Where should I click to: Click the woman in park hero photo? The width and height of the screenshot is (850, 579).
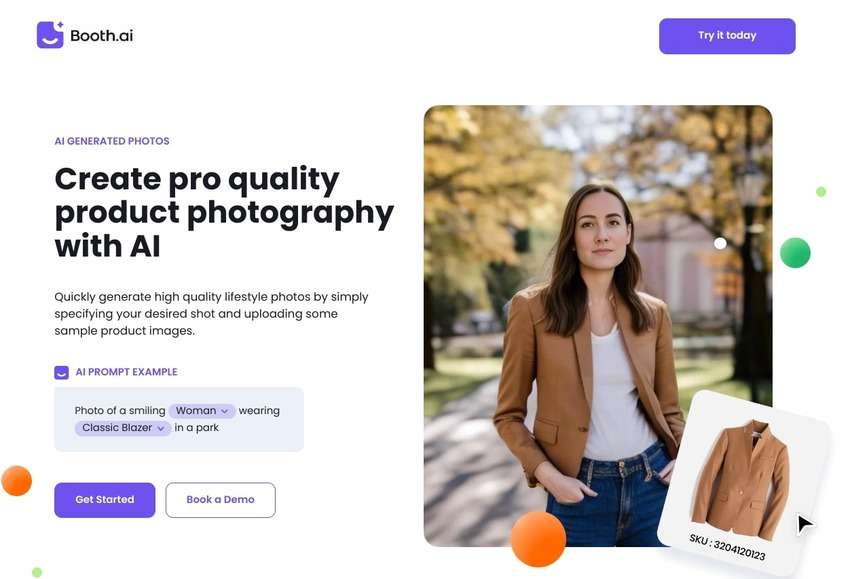point(597,325)
